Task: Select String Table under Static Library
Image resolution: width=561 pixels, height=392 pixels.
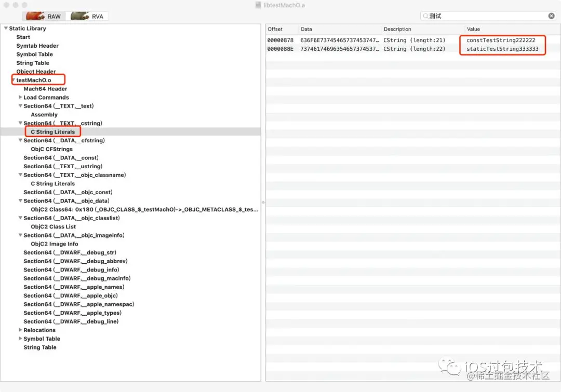Action: tap(33, 63)
